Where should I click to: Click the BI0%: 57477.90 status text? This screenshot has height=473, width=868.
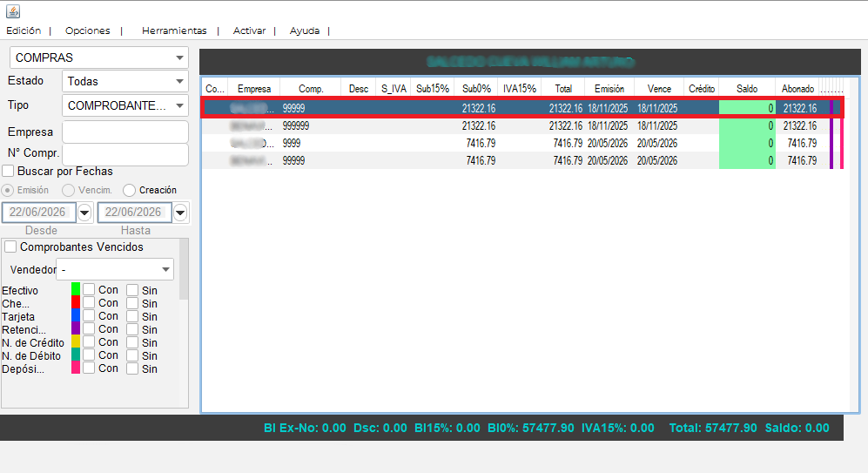pyautogui.click(x=530, y=428)
